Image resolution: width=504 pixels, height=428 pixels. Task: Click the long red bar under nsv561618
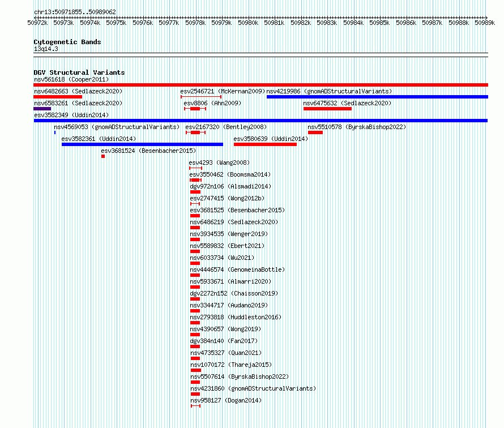point(260,85)
